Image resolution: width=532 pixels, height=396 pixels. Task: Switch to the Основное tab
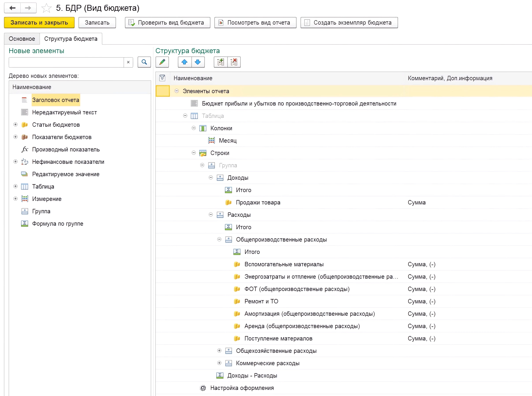22,39
